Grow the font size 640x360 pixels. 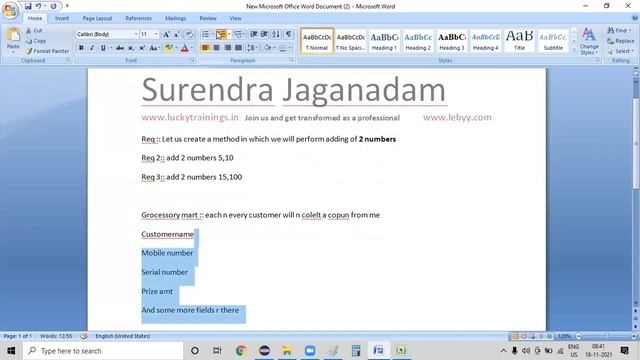pos(166,35)
